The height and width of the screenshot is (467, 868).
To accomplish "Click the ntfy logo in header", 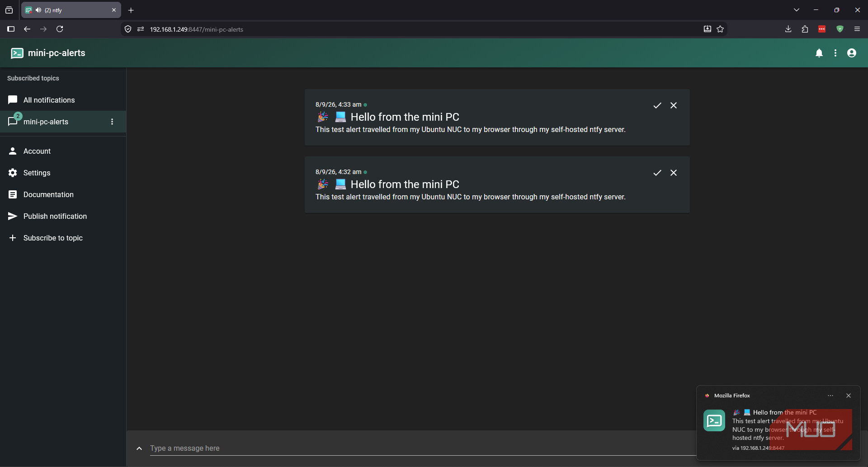I will 17,53.
